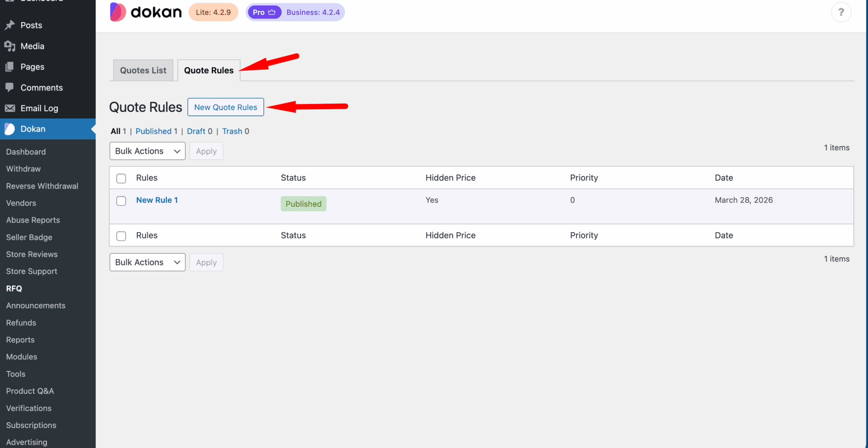Toggle select-all checkbox in table footer
868x448 pixels.
pos(121,236)
